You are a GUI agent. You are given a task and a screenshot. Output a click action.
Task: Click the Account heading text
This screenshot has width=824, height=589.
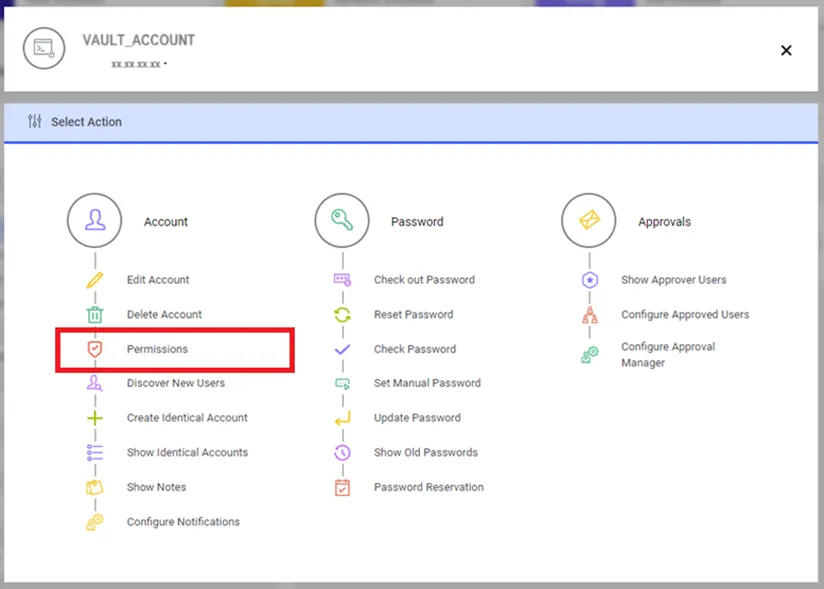point(166,222)
